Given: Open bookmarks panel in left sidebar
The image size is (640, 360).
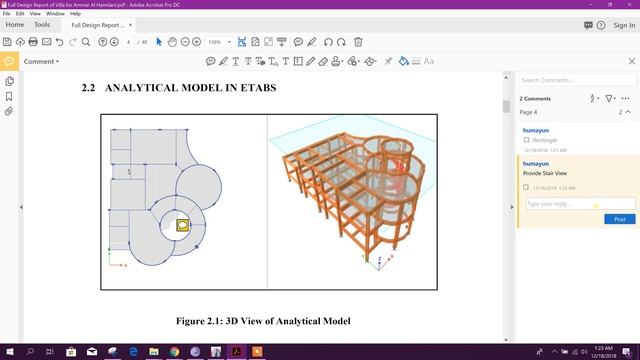Looking at the screenshot, I should pos(9,96).
